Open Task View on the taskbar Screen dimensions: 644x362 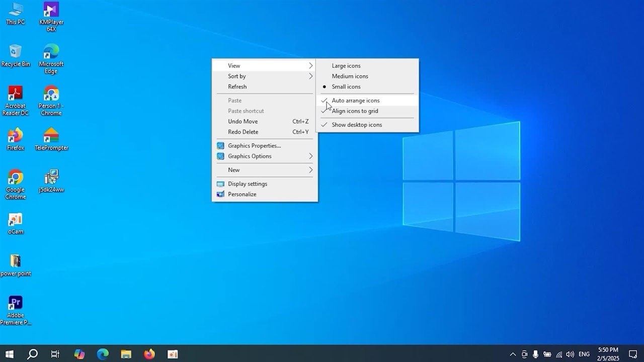(55, 354)
